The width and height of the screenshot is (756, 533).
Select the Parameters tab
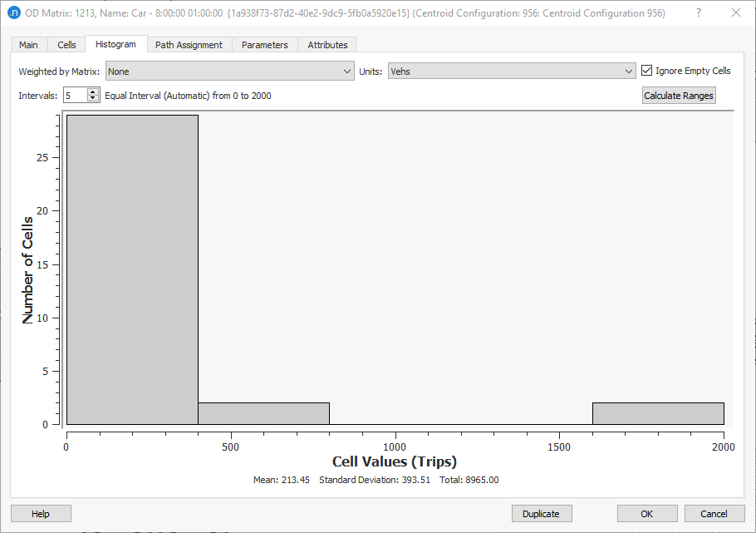click(x=264, y=44)
